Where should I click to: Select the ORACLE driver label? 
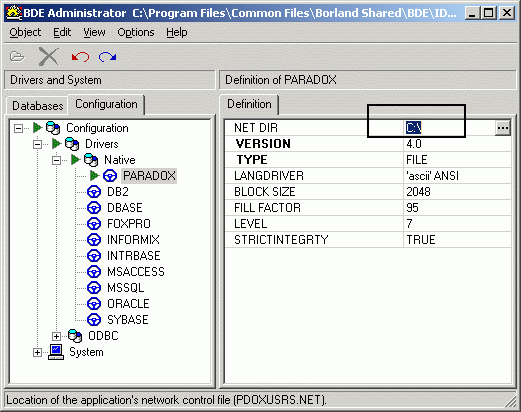click(128, 304)
